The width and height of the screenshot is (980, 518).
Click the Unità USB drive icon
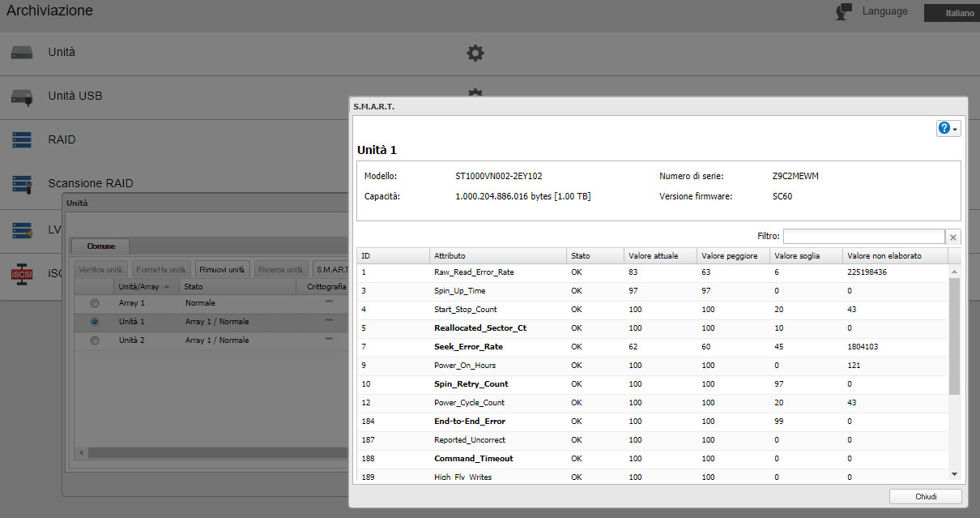pos(22,97)
